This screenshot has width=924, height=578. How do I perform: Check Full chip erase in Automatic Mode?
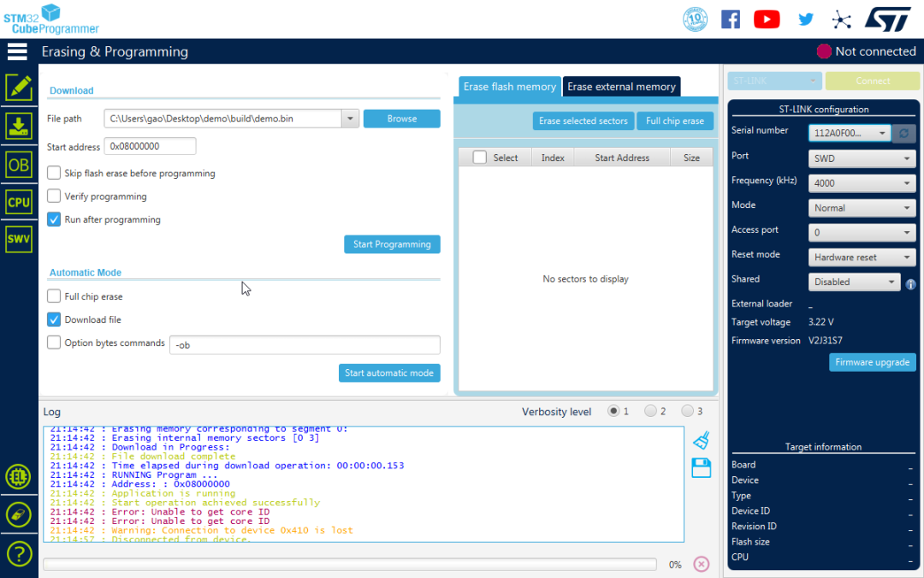coord(54,296)
